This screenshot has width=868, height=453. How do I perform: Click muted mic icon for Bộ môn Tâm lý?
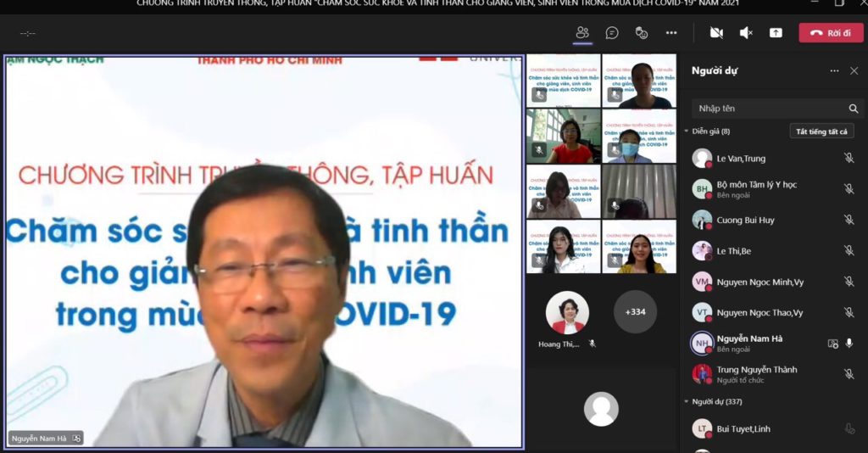[x=849, y=189]
